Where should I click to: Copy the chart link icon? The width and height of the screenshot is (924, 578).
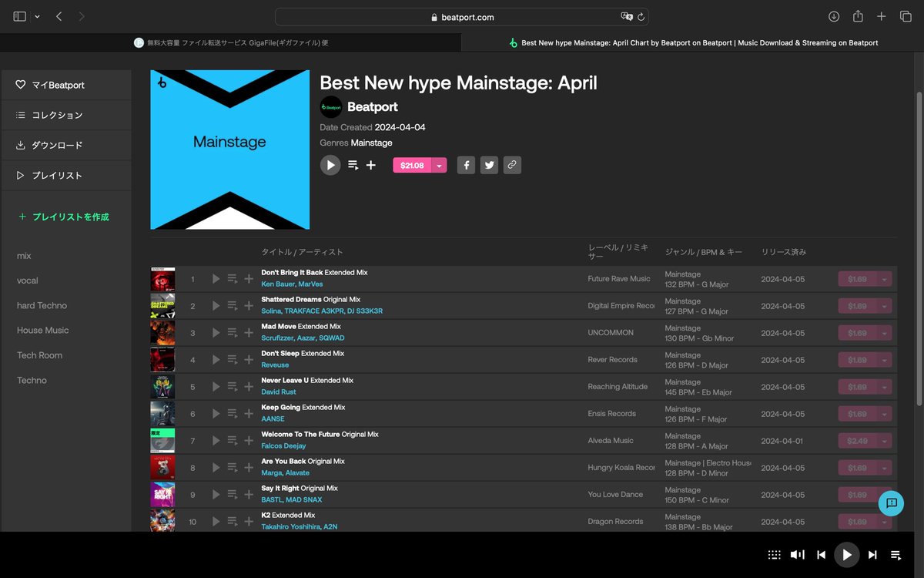click(512, 165)
